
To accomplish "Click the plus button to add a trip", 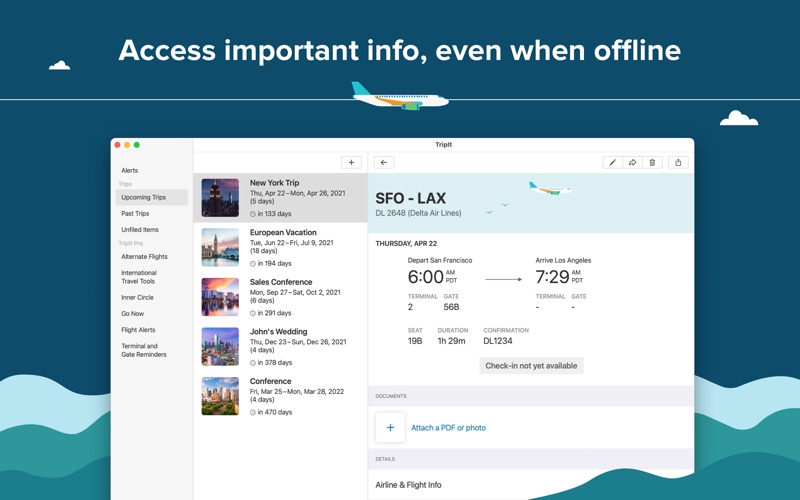I will tap(351, 162).
